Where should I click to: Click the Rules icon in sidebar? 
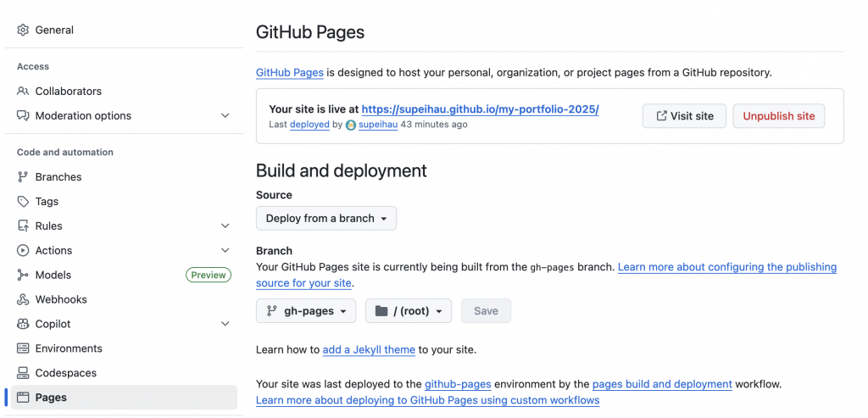click(x=23, y=226)
